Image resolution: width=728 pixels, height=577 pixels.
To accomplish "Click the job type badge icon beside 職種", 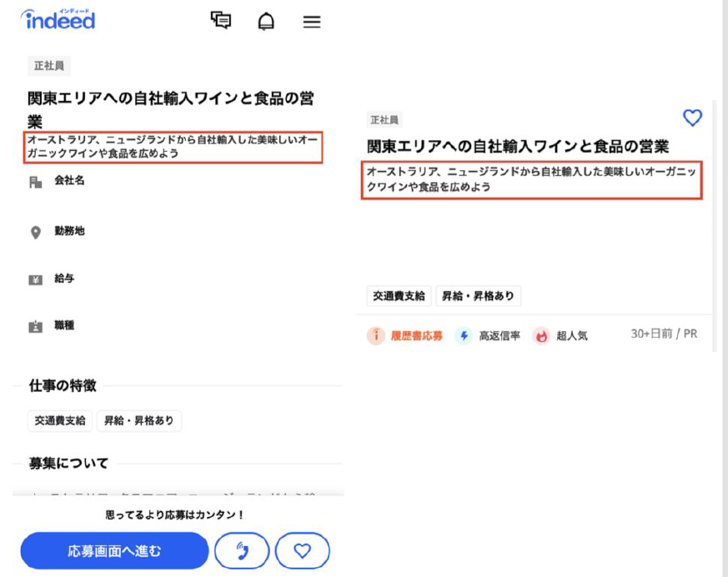I will coord(36,327).
